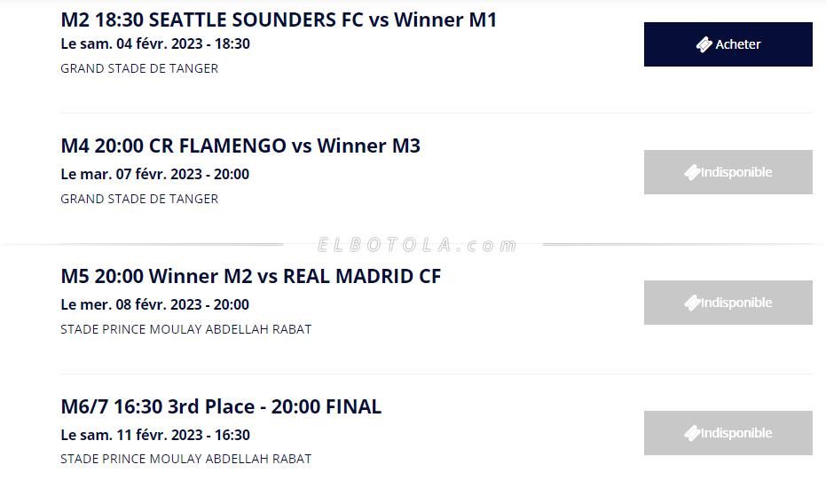This screenshot has width=826, height=504.
Task: Click ticket icon in Flamengo Indisponible button
Action: tap(692, 172)
